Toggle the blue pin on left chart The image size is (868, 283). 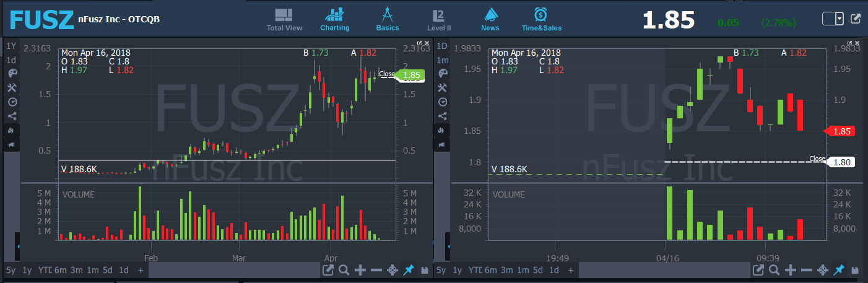click(x=408, y=270)
